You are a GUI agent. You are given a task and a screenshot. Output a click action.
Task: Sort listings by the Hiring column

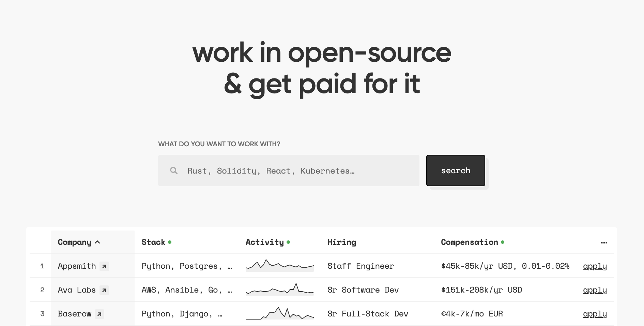coord(342,242)
